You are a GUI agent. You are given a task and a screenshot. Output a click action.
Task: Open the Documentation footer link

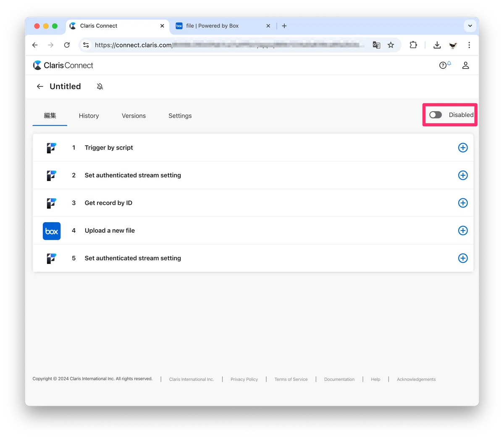[x=339, y=379]
